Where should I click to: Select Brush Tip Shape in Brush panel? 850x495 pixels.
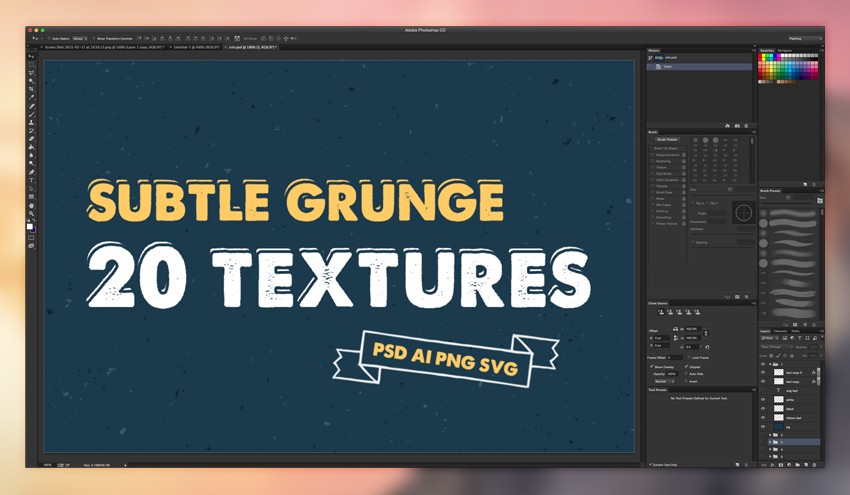pos(666,148)
